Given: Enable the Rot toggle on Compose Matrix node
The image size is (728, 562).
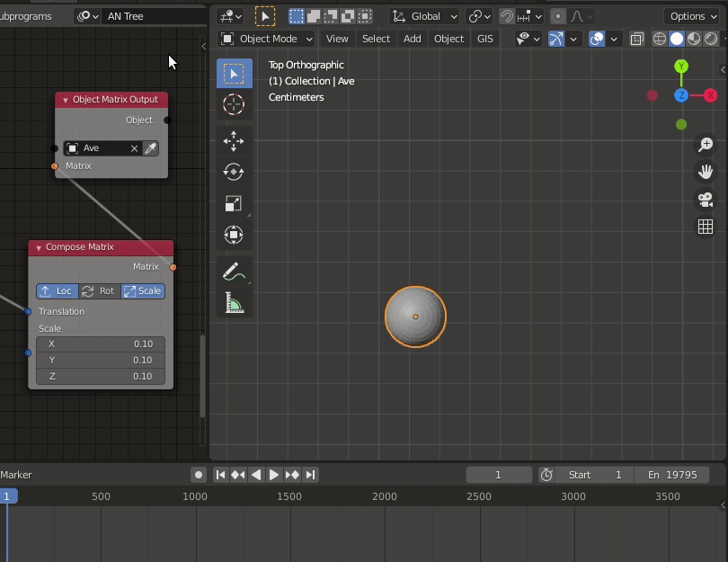Looking at the screenshot, I should click(x=99, y=290).
